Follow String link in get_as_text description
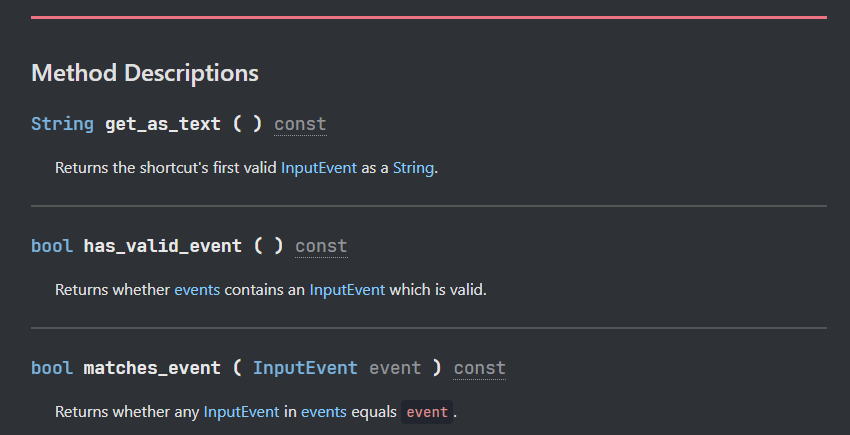 coord(413,168)
